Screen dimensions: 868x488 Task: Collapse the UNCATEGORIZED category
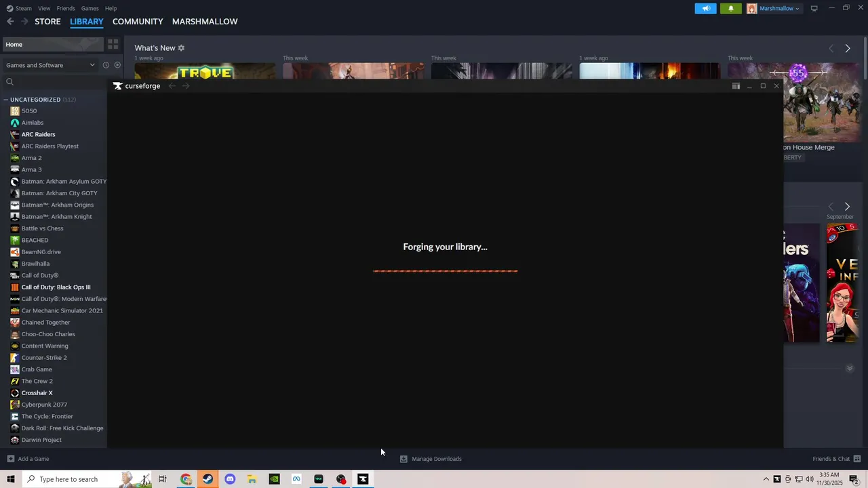(6, 100)
